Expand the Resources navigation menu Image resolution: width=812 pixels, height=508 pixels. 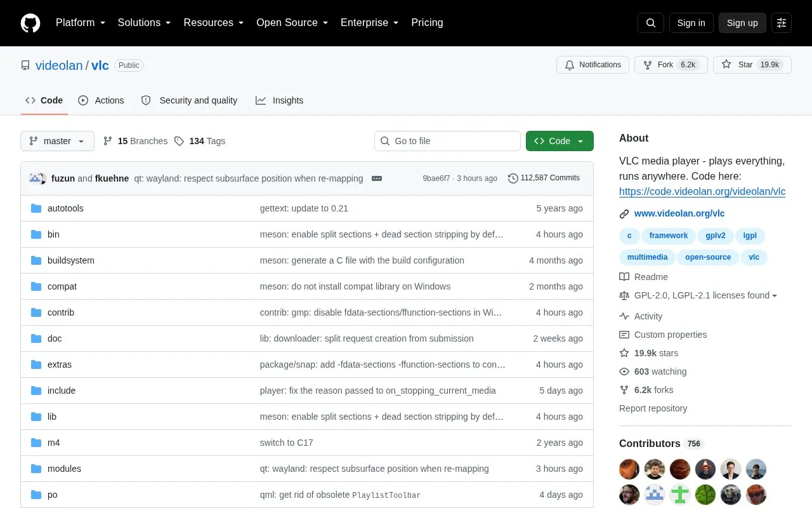(214, 23)
